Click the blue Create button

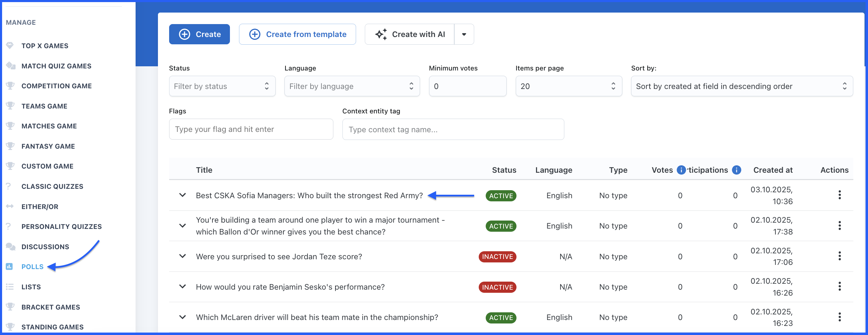(199, 34)
